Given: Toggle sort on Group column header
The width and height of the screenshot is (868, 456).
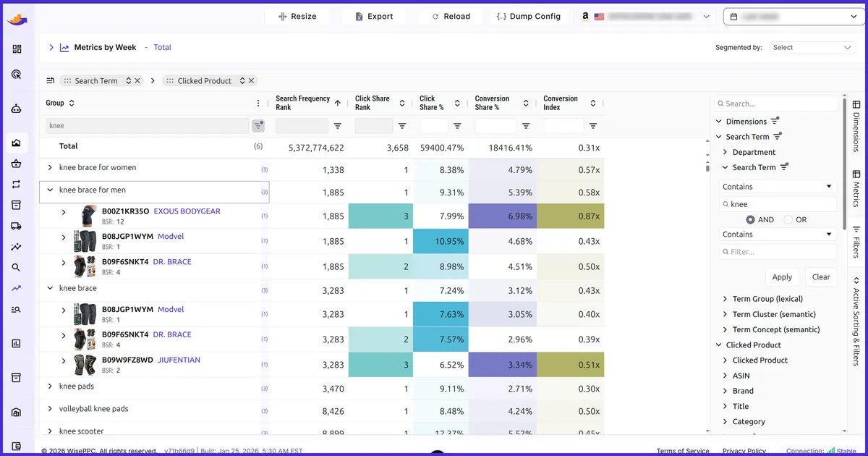Looking at the screenshot, I should coord(72,103).
